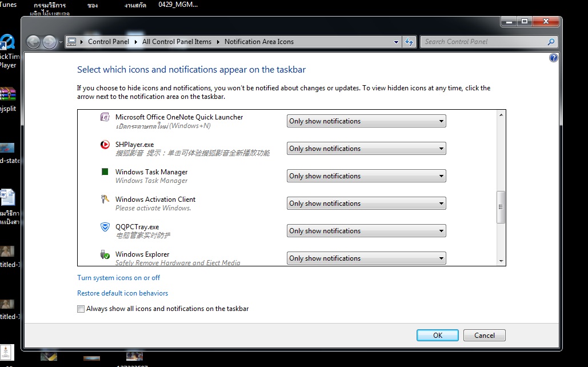Click the search magnifier icon
Image resolution: width=588 pixels, height=367 pixels.
tap(550, 42)
